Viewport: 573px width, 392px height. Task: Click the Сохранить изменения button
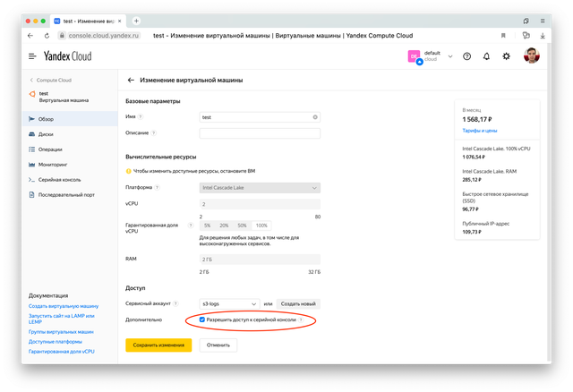tap(158, 345)
